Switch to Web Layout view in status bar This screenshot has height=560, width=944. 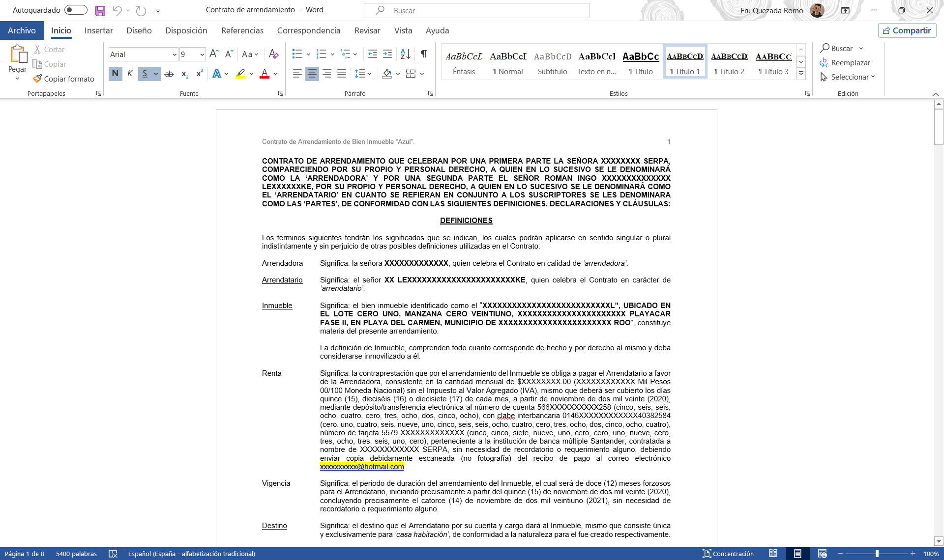coord(822,554)
